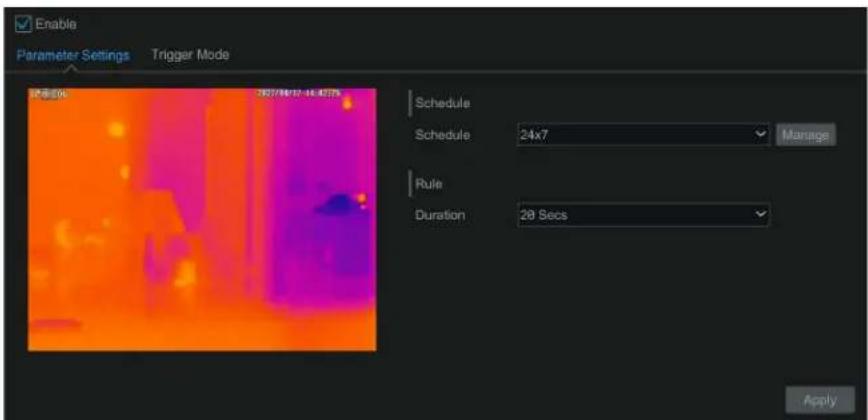
Task: Switch to the Parameter Settings tab
Action: pyautogui.click(x=73, y=55)
